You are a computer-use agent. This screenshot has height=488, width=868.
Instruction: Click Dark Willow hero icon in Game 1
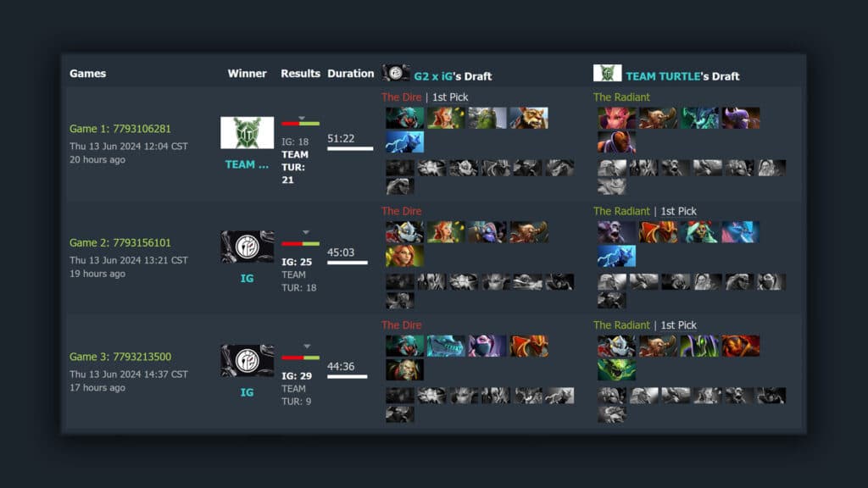tap(617, 118)
